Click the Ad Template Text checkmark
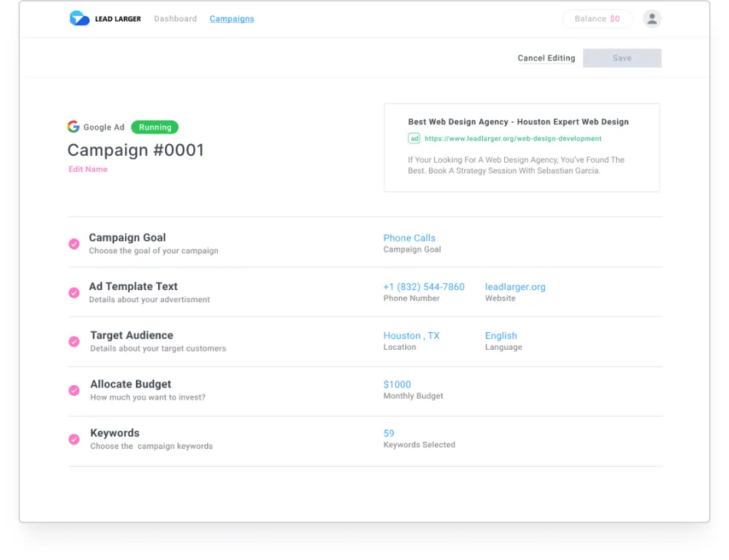Viewport: 729px width, 560px height. tap(74, 293)
